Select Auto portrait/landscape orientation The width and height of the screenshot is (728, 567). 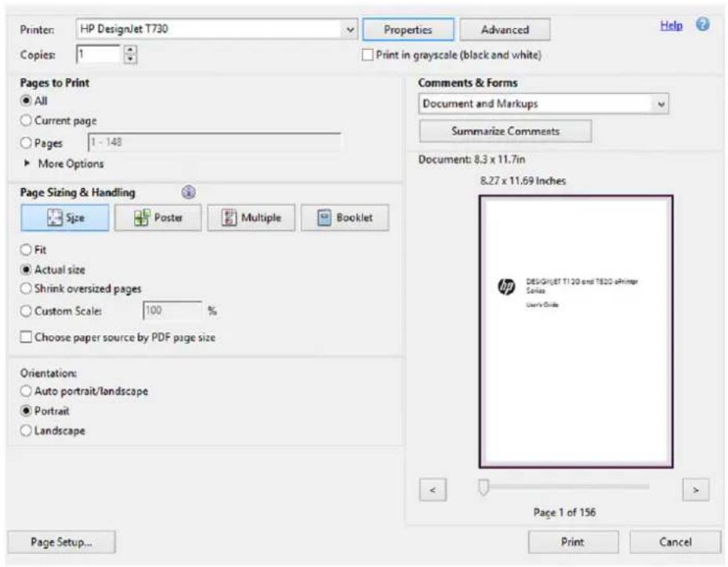[27, 391]
